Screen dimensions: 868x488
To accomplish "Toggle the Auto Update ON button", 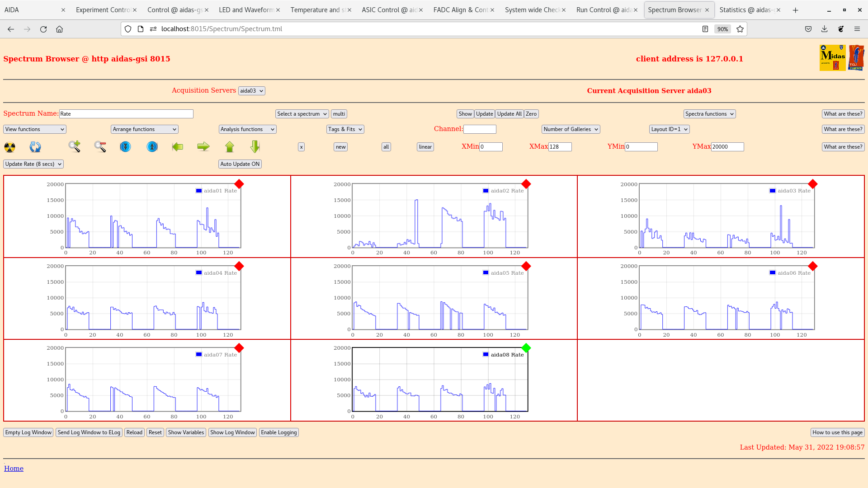I will tap(240, 164).
